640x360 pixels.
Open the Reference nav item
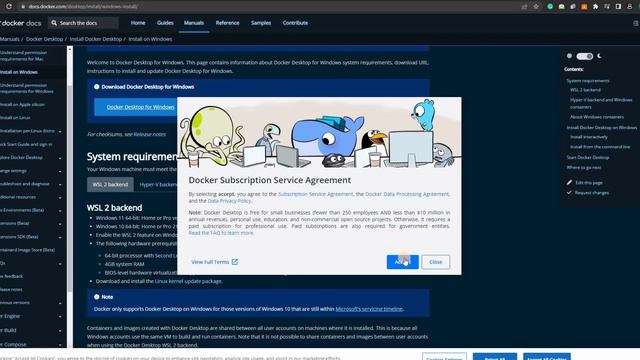pyautogui.click(x=227, y=23)
